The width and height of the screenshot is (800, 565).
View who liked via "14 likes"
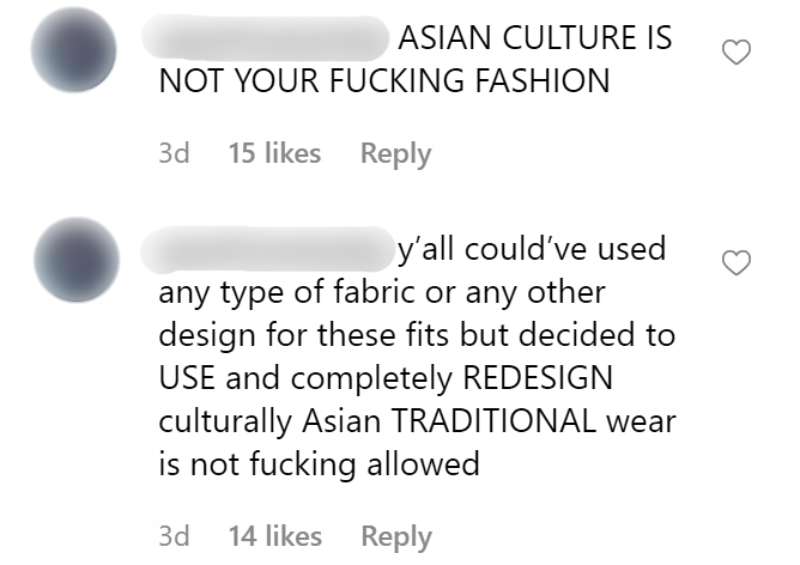(275, 535)
